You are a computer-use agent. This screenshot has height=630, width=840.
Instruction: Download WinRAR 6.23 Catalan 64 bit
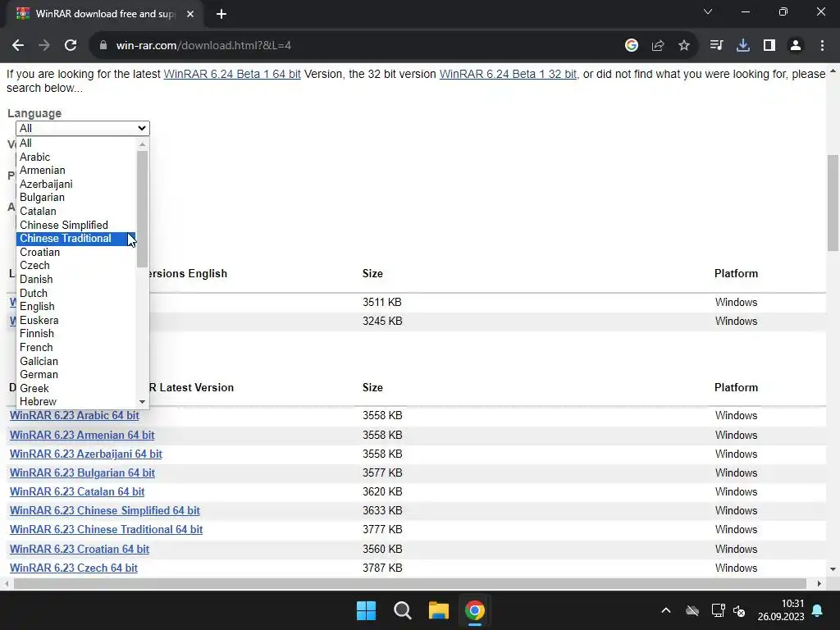(x=77, y=492)
